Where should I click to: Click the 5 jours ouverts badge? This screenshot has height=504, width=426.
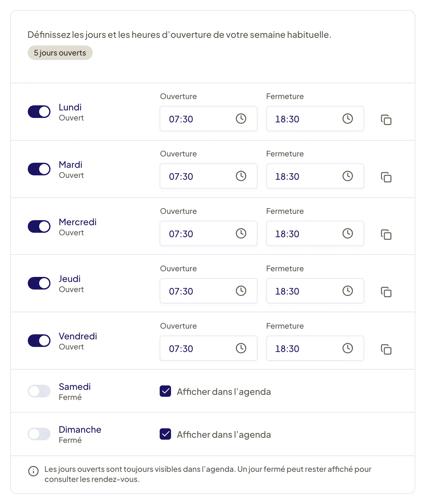click(x=60, y=53)
